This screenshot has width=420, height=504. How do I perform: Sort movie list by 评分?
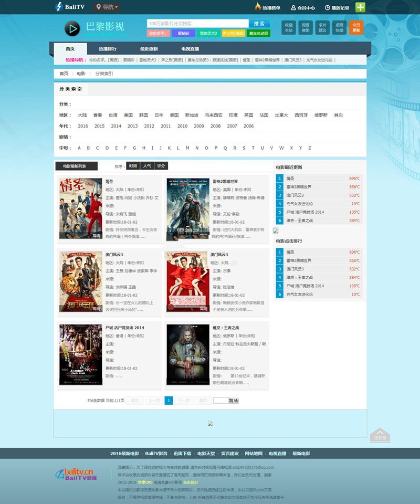[x=161, y=166]
